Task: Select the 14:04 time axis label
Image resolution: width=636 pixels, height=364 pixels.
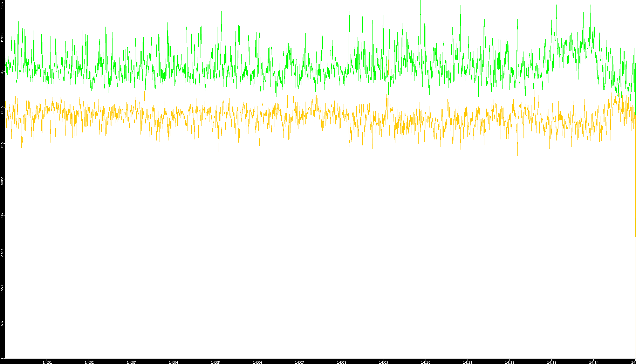Action: pyautogui.click(x=173, y=362)
